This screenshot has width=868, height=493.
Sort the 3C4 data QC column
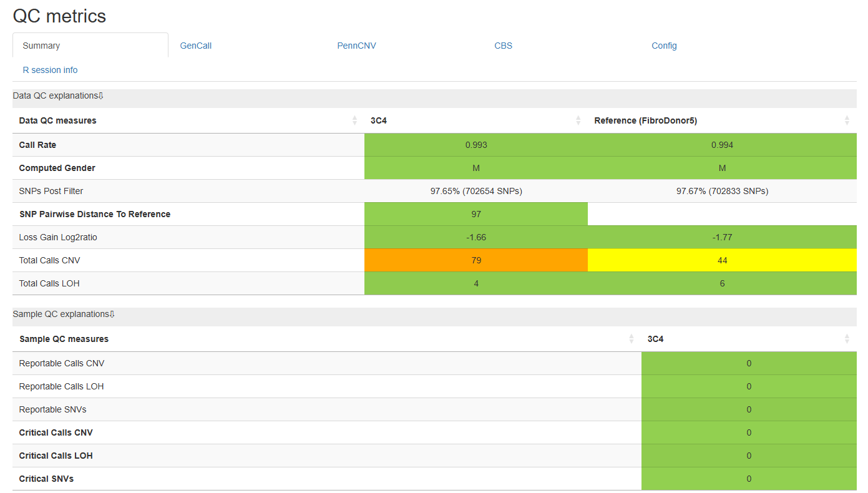coord(475,120)
